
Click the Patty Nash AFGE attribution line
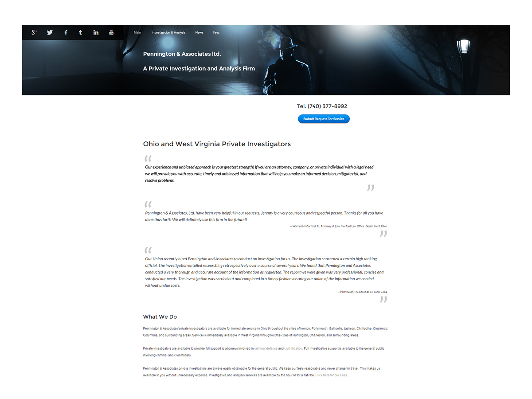tap(362, 292)
